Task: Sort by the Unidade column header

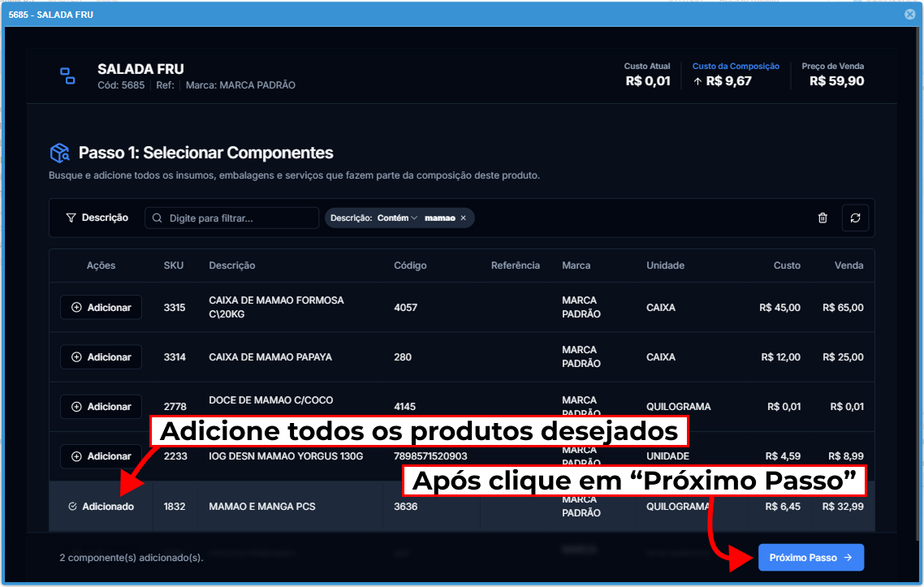Action: coord(665,265)
